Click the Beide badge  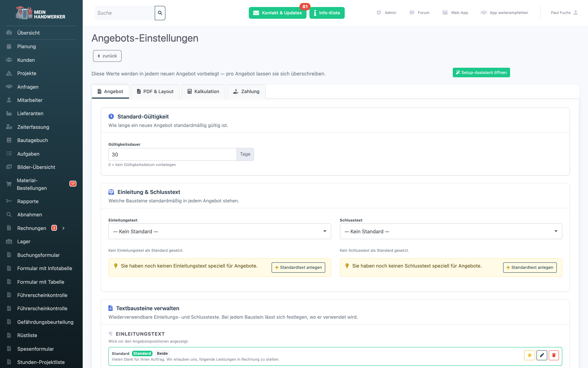(162, 353)
